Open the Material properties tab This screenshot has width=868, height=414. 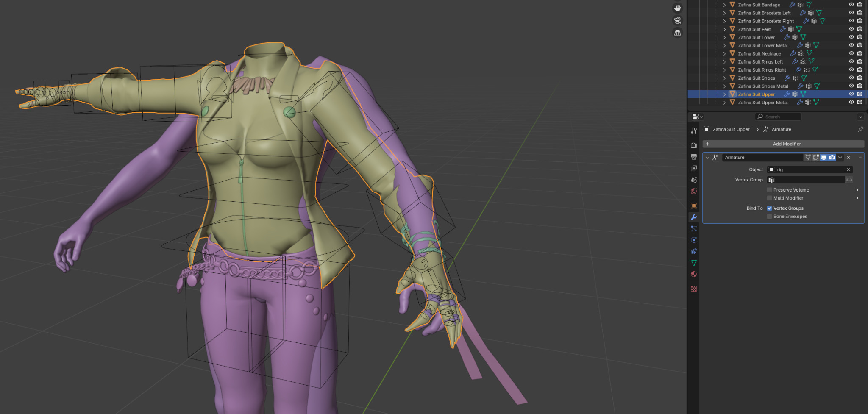coord(694,274)
